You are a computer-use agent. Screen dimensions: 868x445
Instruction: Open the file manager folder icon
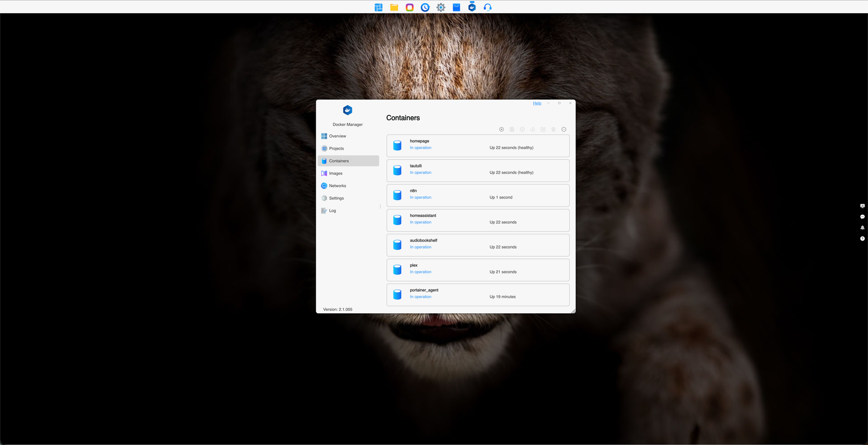394,7
